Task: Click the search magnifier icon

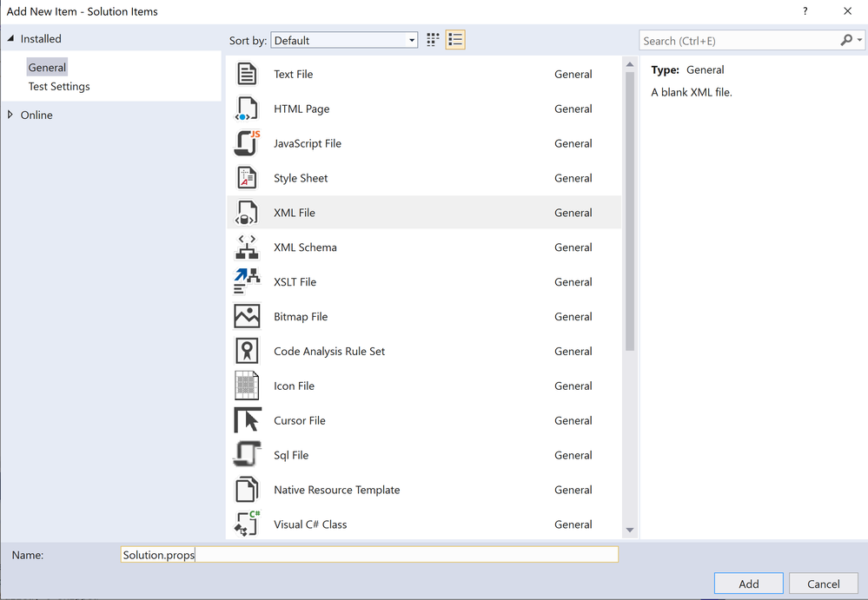Action: pyautogui.click(x=846, y=40)
